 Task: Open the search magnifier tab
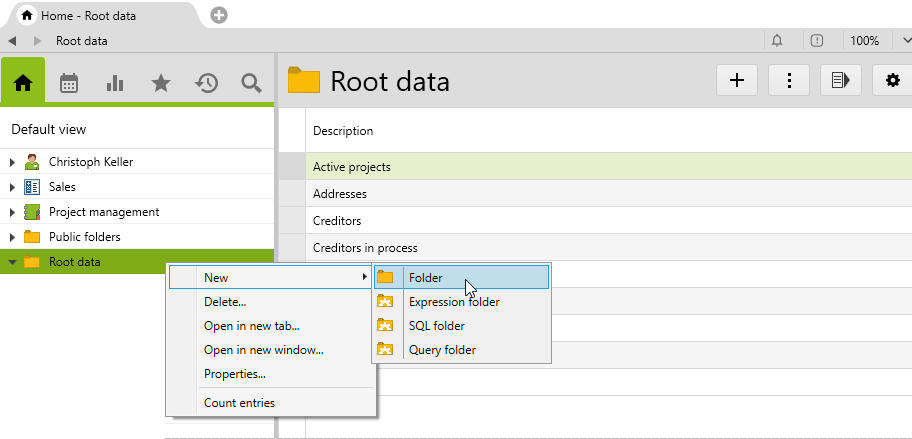(x=251, y=83)
